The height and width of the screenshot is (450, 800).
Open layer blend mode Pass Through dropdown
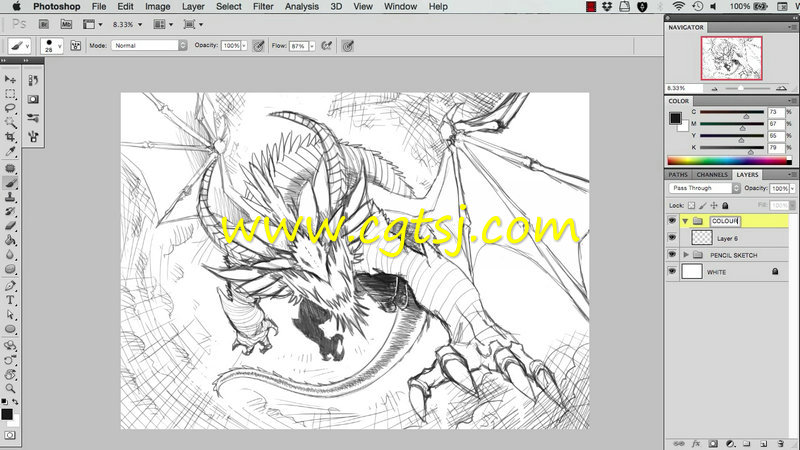click(704, 188)
